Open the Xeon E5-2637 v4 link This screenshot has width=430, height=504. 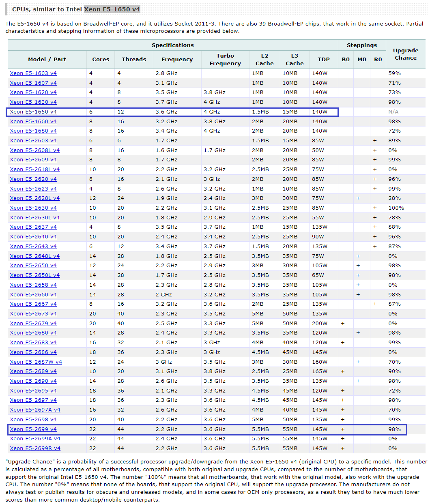point(33,227)
